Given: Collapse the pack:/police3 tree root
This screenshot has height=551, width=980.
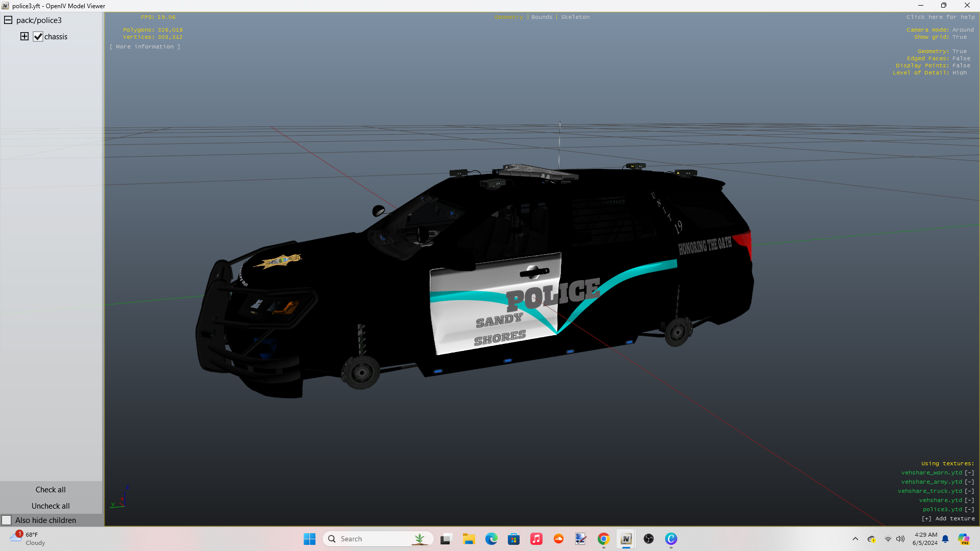Looking at the screenshot, I should [8, 20].
